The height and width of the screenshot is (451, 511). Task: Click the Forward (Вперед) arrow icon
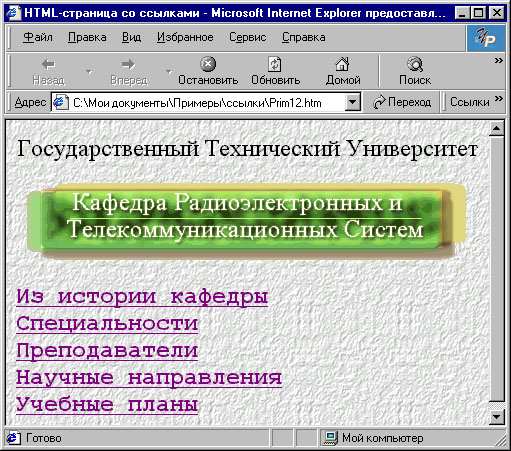point(128,64)
